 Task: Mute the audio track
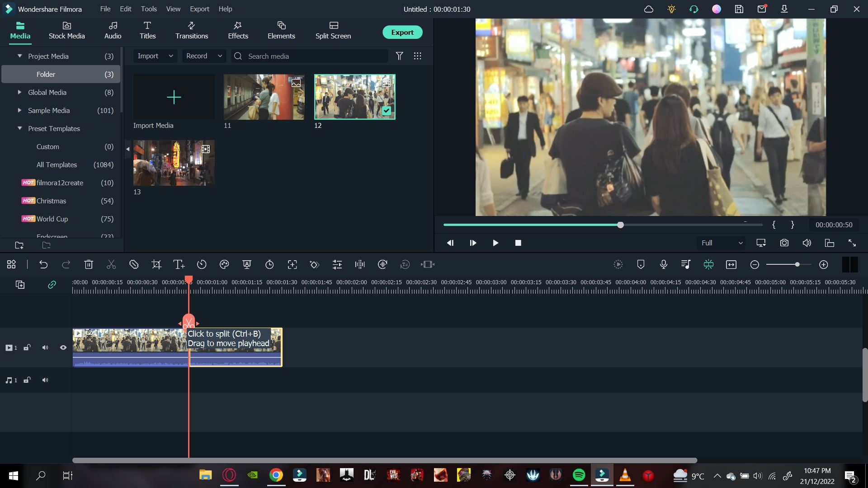[x=45, y=381]
